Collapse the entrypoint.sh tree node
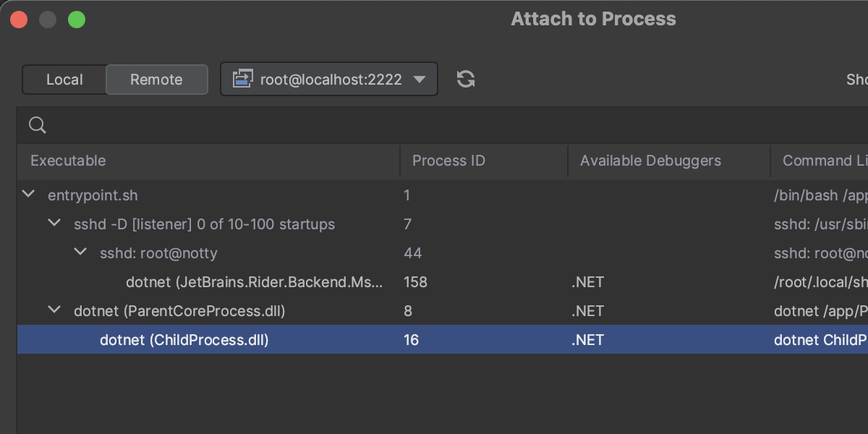Screen dimensions: 868x434 click(28, 195)
